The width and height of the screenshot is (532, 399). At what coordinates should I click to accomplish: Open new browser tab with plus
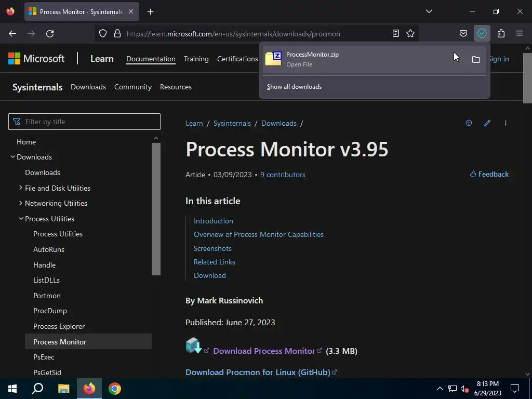click(150, 12)
